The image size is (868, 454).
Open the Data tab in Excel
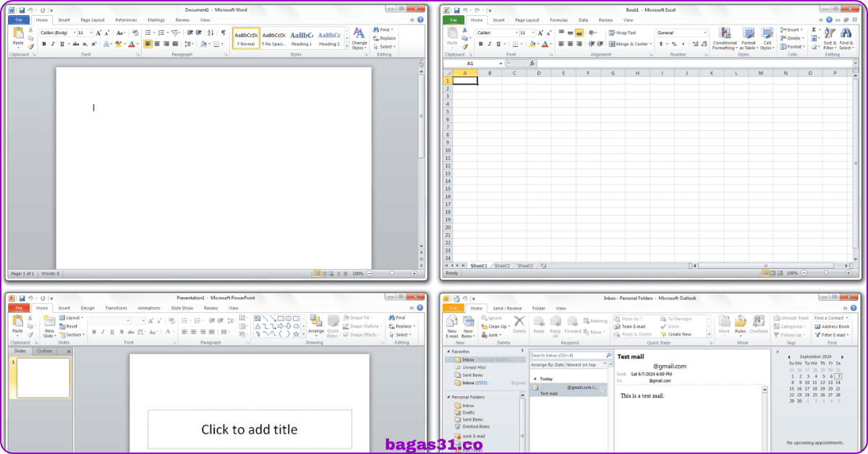point(583,20)
